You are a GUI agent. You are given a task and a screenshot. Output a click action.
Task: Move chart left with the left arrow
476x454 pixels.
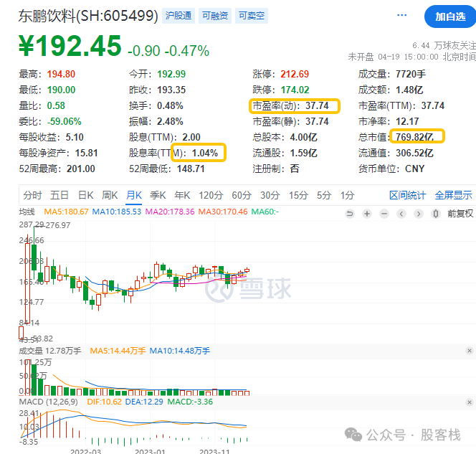click(401, 214)
